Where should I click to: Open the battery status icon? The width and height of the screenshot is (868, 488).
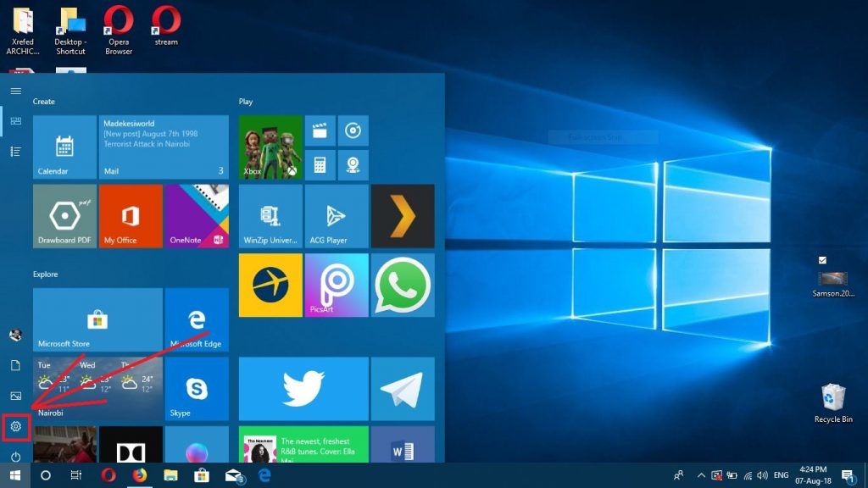[x=732, y=475]
